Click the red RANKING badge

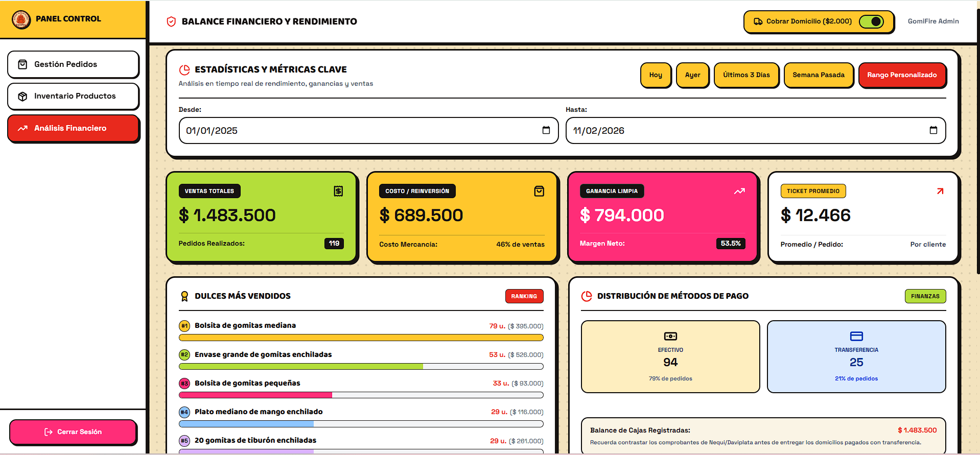[524, 296]
